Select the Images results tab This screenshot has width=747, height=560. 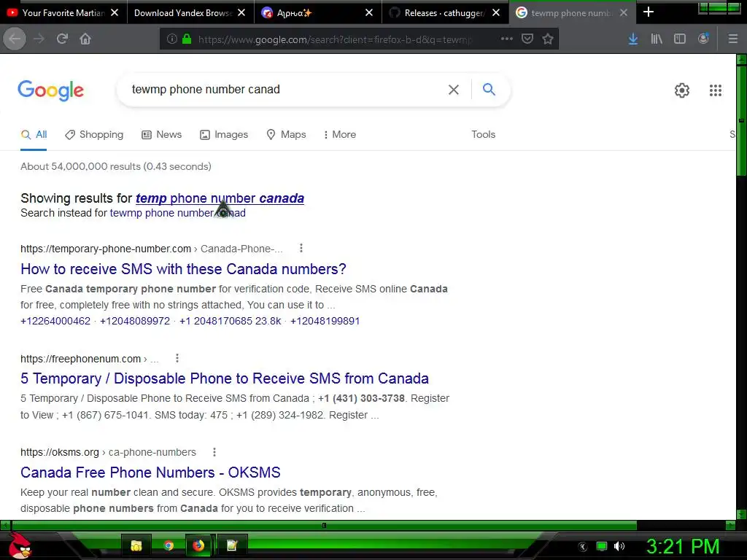coord(224,135)
